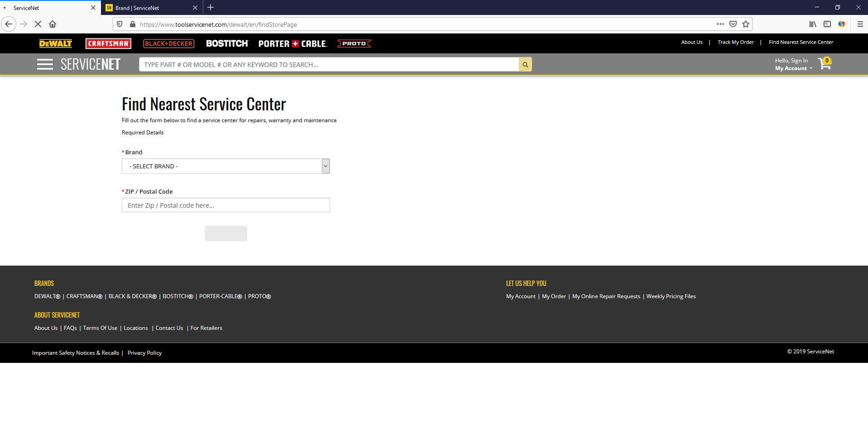Click the Track My Order link
868x438 pixels.
click(x=735, y=42)
